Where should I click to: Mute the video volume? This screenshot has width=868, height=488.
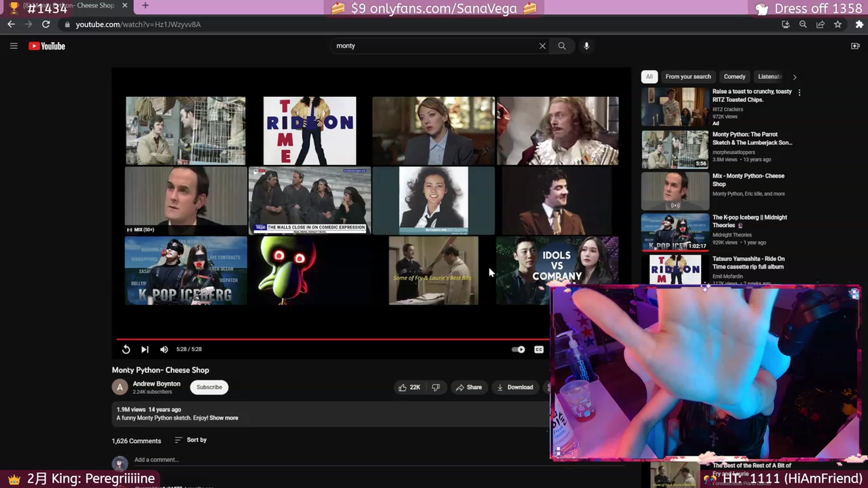(164, 349)
